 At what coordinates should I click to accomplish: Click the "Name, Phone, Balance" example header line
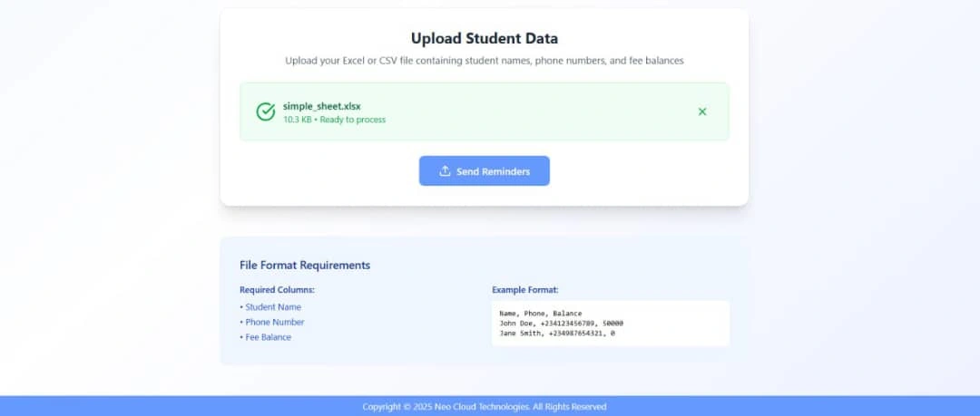coord(541,314)
